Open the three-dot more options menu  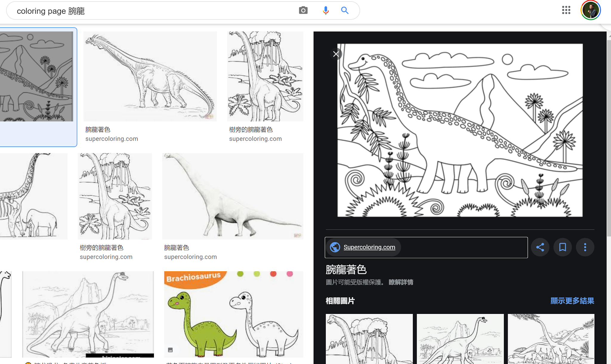pos(585,247)
